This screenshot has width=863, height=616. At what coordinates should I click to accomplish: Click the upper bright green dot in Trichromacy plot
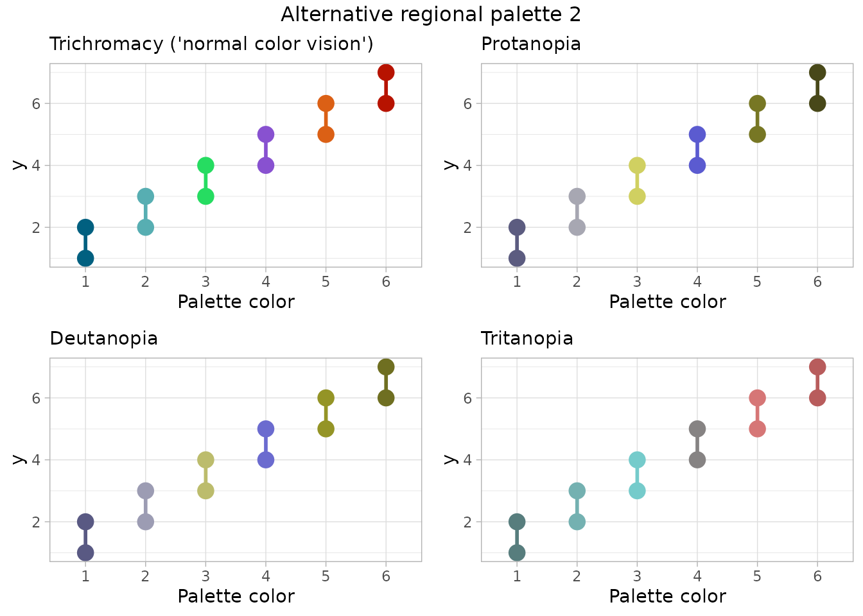(x=205, y=166)
